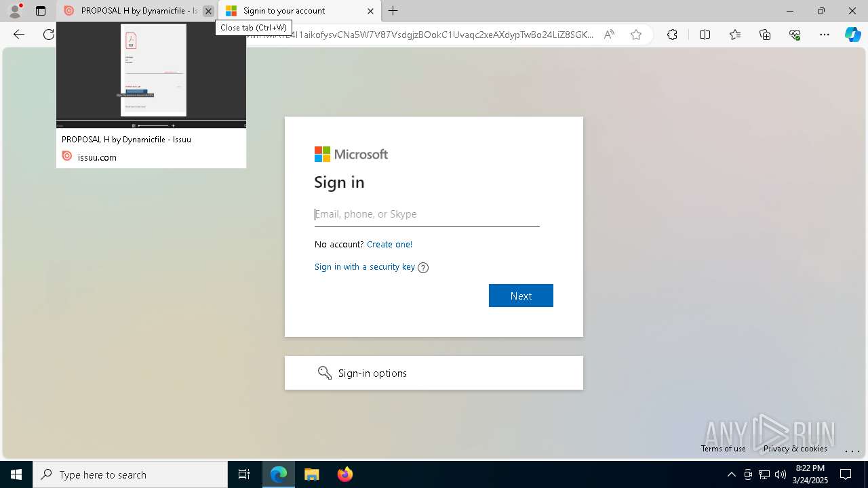Click the Create one! link
868x488 pixels.
[x=389, y=245]
